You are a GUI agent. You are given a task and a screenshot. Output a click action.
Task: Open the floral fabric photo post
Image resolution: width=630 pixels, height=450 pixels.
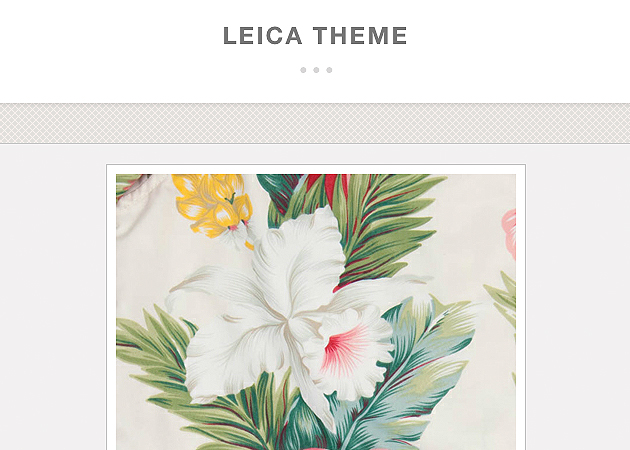click(x=316, y=312)
